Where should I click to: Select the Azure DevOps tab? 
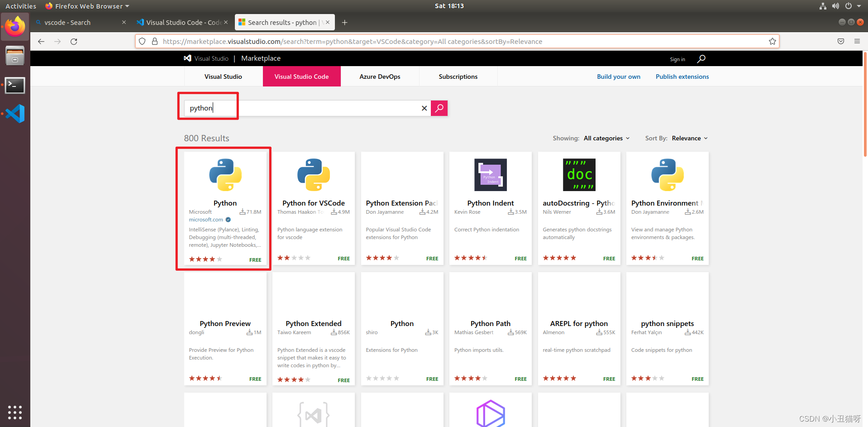click(380, 77)
